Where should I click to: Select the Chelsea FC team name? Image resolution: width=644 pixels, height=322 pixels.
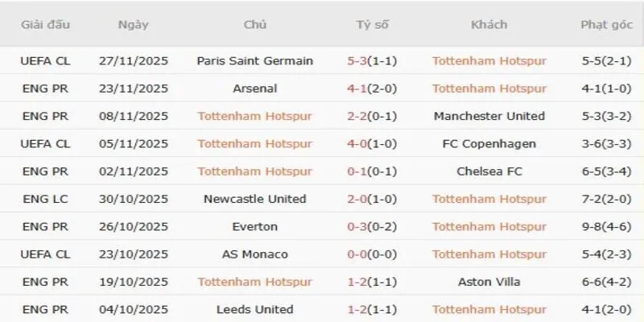tap(489, 171)
